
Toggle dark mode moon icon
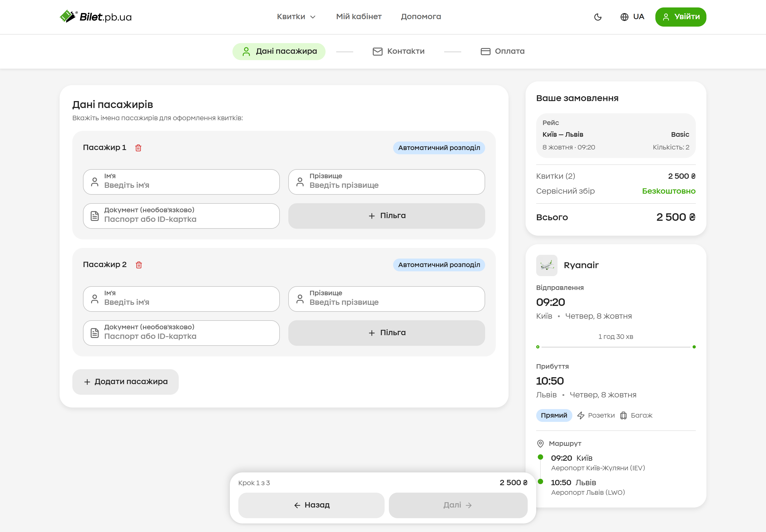(x=598, y=17)
